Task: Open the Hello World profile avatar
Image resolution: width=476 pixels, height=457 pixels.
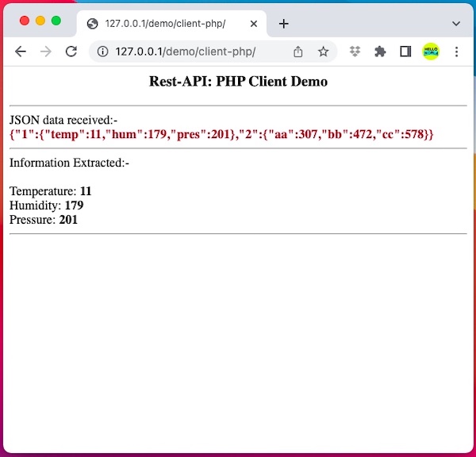Action: [x=431, y=52]
